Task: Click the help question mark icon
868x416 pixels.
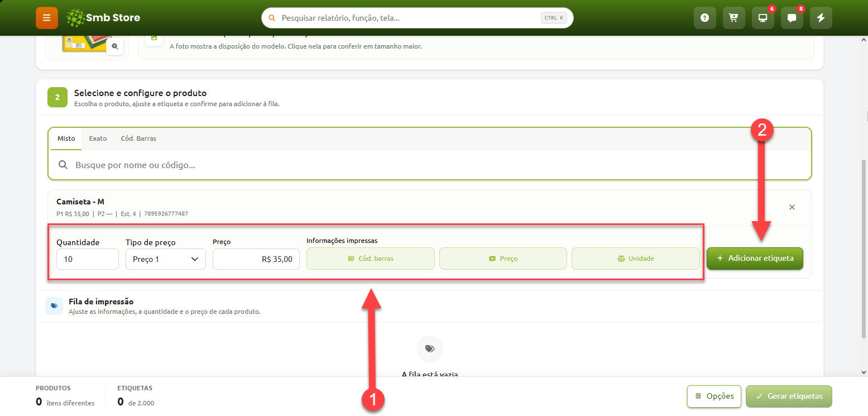Action: tap(705, 18)
